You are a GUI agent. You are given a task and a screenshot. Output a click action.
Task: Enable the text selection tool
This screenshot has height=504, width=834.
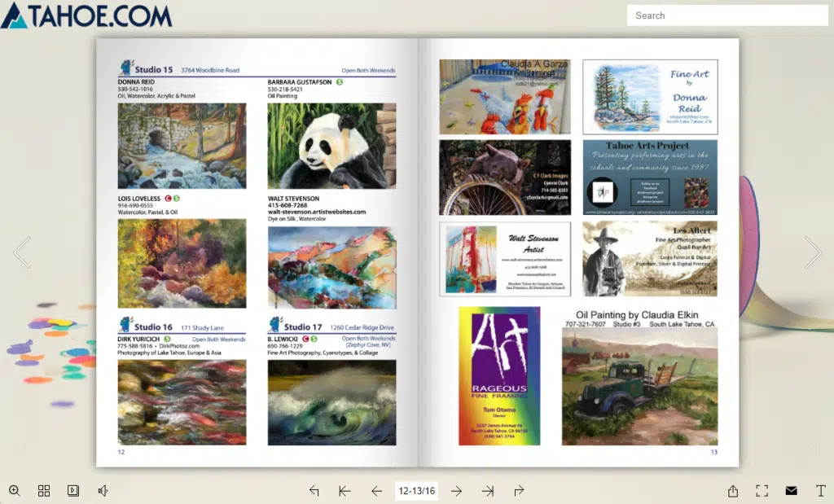[x=820, y=490]
